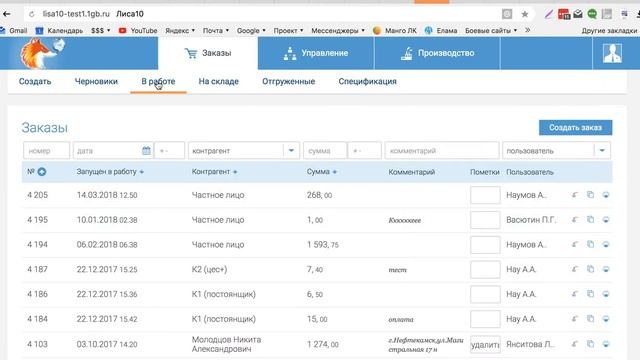This screenshot has width=640, height=360.
Task: Open the mail envelope browser extension
Action: click(x=578, y=14)
